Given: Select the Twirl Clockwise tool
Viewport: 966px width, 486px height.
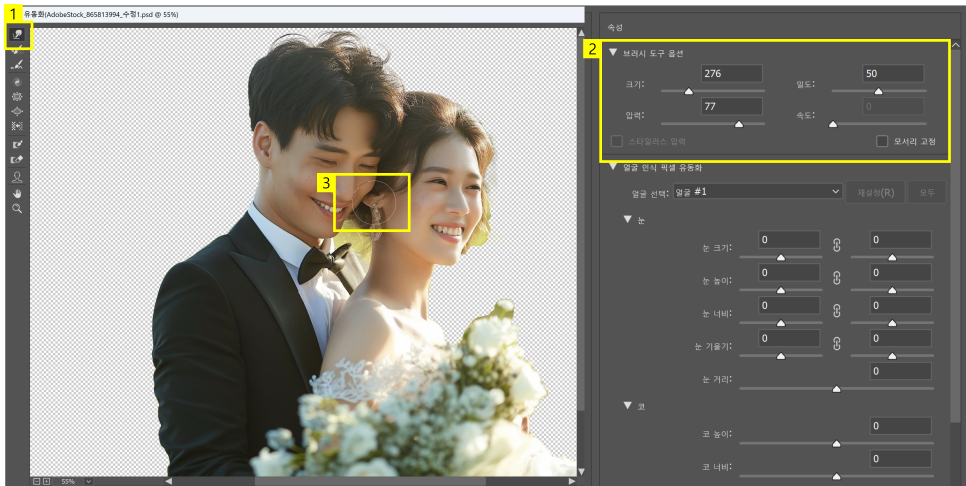Looking at the screenshot, I should pos(17,81).
